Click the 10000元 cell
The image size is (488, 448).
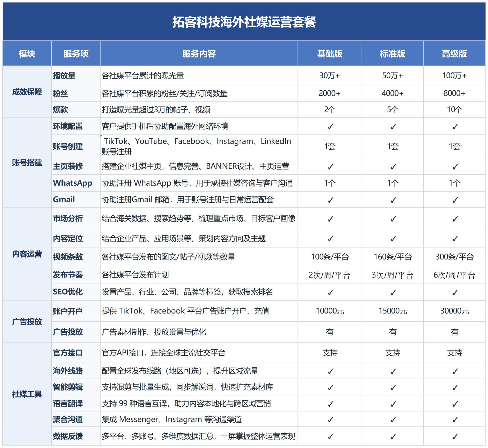[330, 311]
